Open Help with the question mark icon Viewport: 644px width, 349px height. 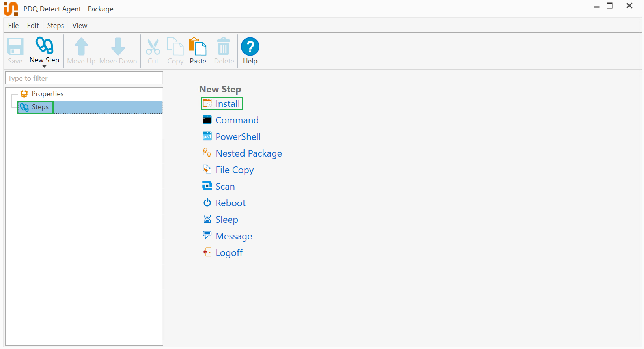[250, 47]
